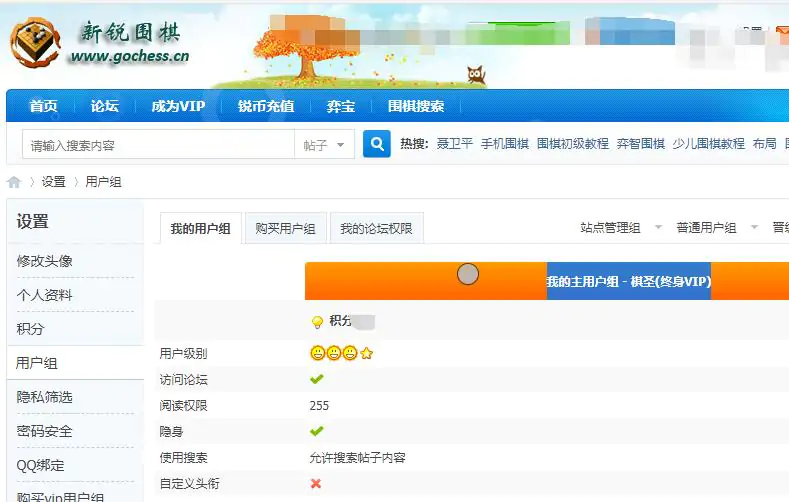Click the 用户级别 row label
Viewport: 789px width, 502px height.
click(183, 354)
